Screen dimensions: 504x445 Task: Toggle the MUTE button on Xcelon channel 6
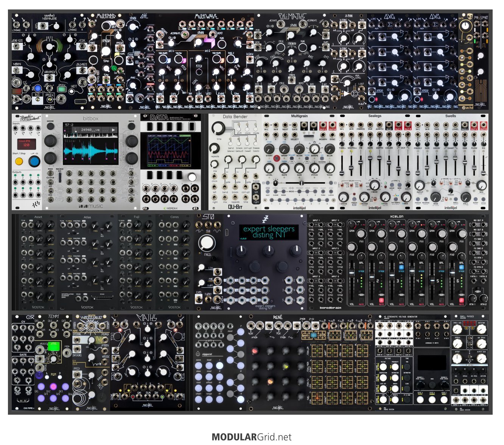[462, 300]
